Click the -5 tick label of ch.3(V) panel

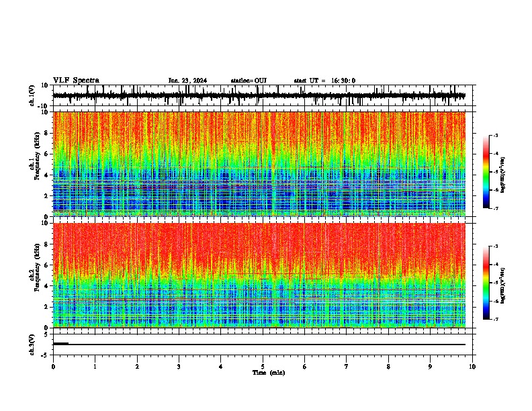click(45, 355)
